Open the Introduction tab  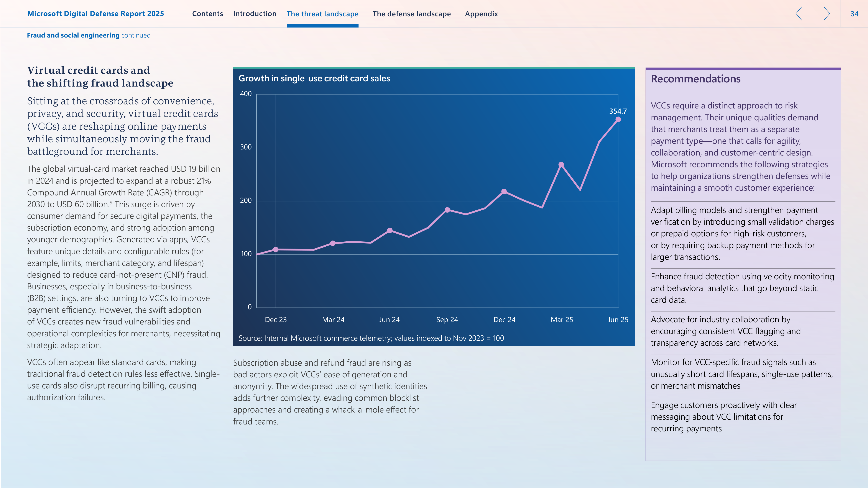255,14
